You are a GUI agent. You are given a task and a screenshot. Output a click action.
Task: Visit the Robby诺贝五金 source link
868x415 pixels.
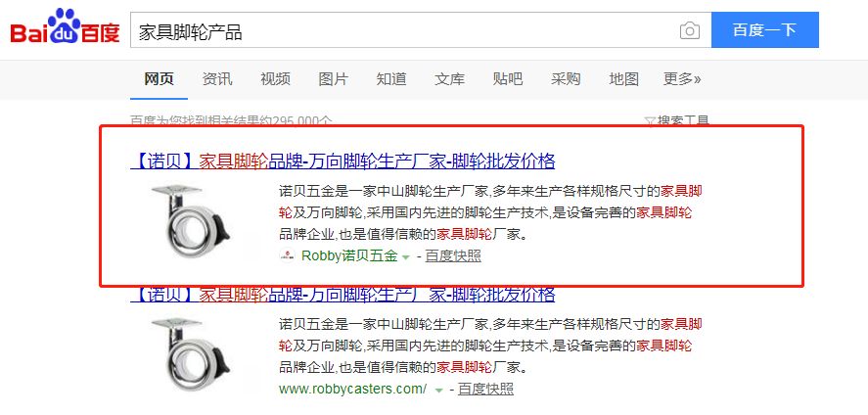349,256
